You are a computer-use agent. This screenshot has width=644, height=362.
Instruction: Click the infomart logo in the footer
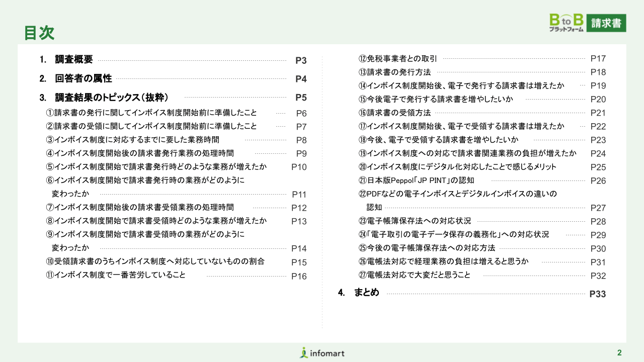coord(322,353)
